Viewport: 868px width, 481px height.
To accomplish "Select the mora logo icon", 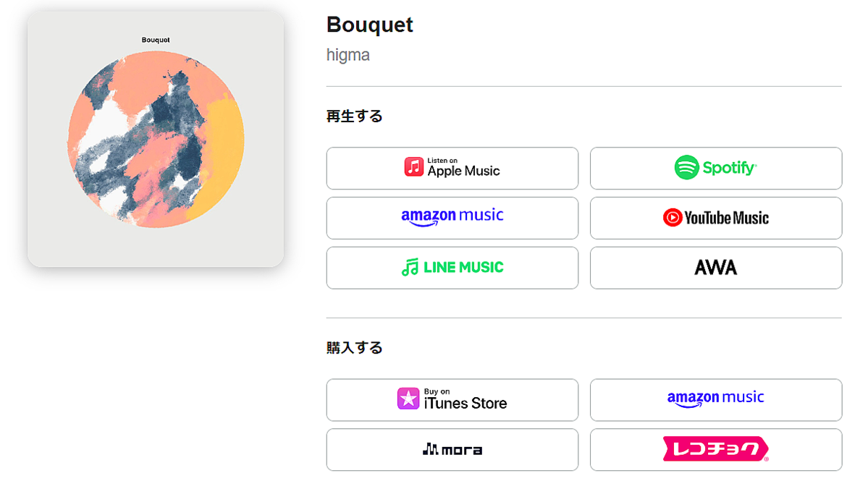I will pos(430,449).
